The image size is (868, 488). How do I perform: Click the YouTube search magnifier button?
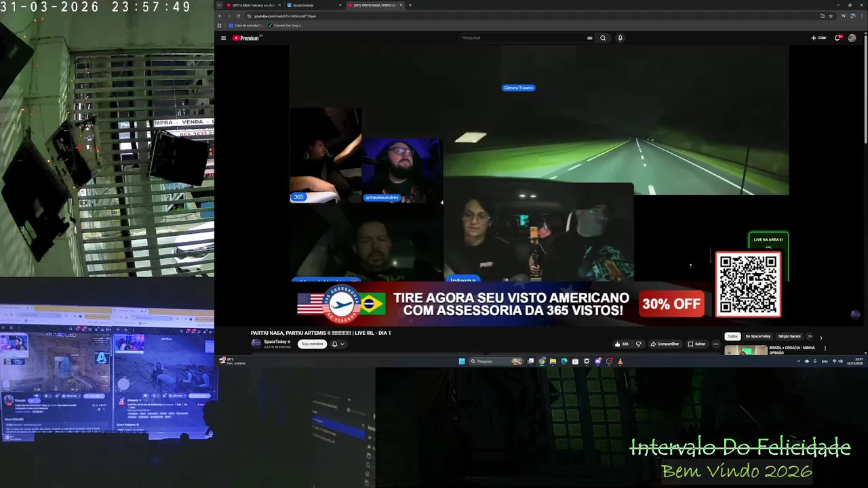[603, 38]
